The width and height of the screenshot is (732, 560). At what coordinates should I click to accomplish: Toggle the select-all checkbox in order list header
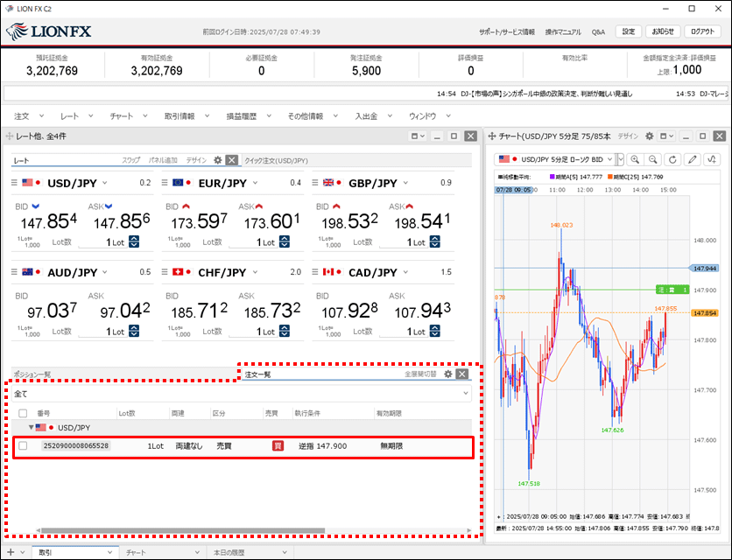click(23, 413)
